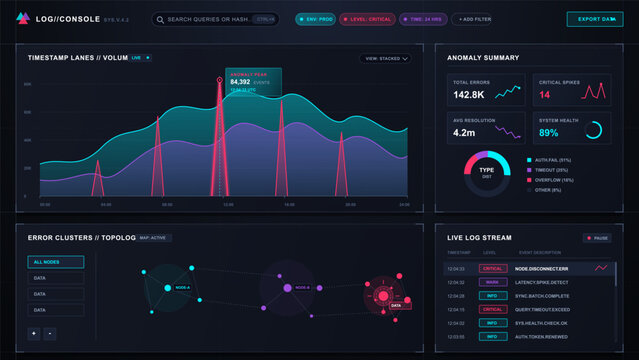
Task: Click the red trend icon on NODE.DISCONNECT.ERR row
Action: point(601,268)
